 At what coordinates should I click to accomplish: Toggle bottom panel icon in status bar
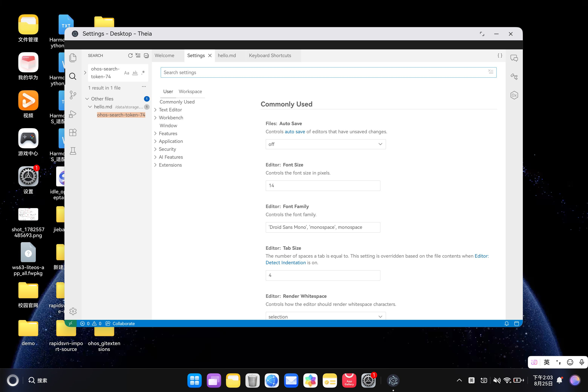pos(517,324)
